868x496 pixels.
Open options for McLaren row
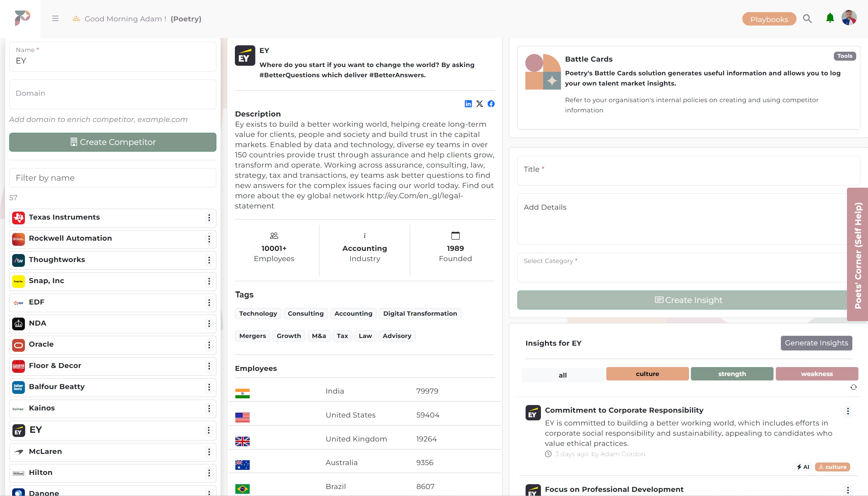[209, 452]
